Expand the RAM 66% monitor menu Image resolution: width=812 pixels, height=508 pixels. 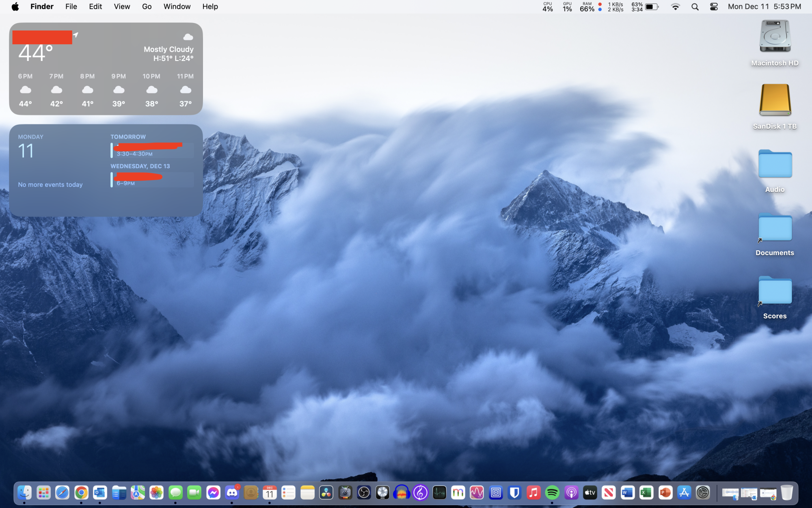(587, 7)
